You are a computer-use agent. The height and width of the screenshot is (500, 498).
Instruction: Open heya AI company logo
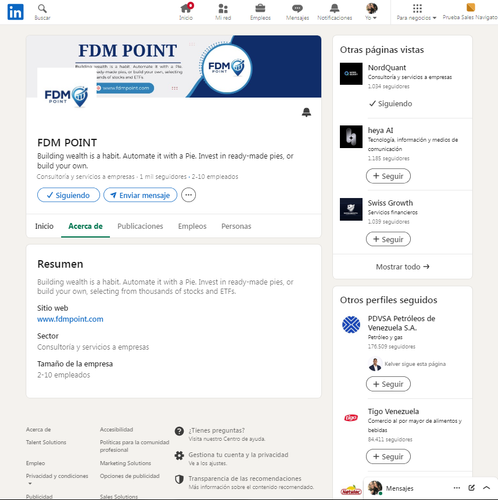click(351, 137)
